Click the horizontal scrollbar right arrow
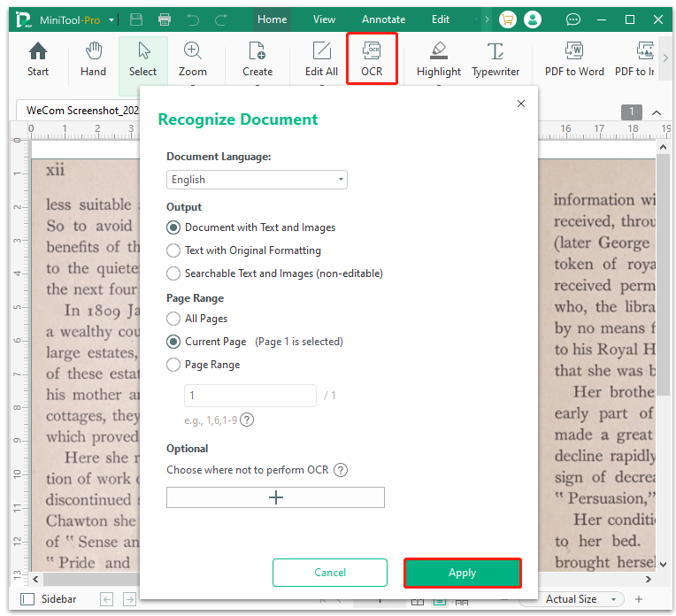 [x=648, y=579]
